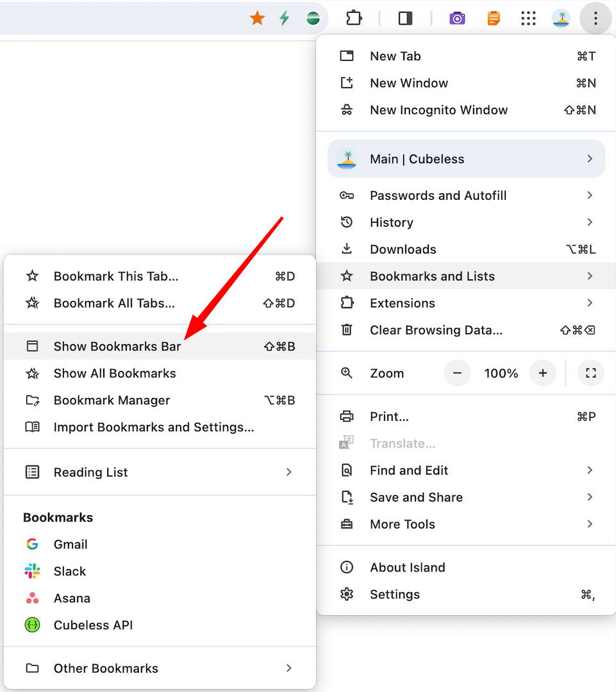
Task: Expand the History submenu
Action: coord(466,222)
